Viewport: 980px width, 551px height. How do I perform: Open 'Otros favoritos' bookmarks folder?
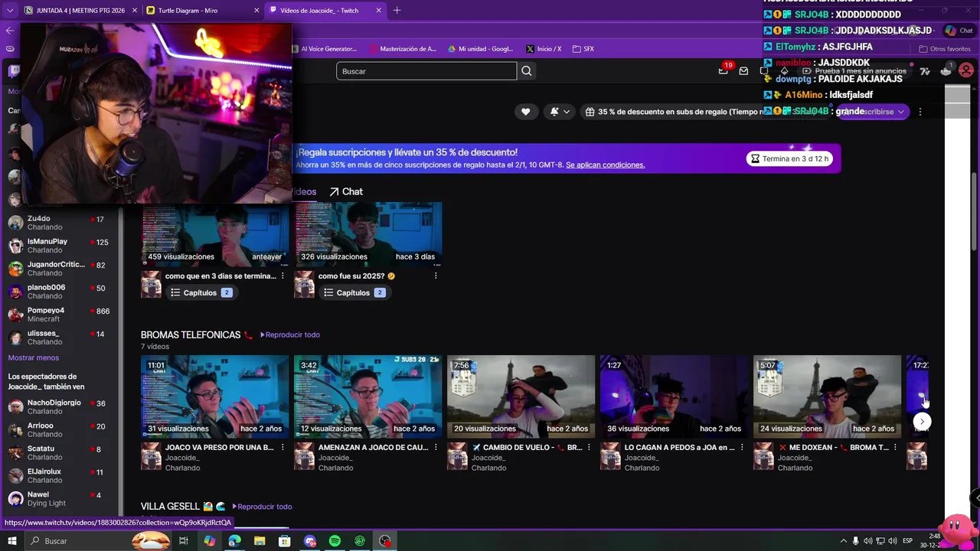945,49
